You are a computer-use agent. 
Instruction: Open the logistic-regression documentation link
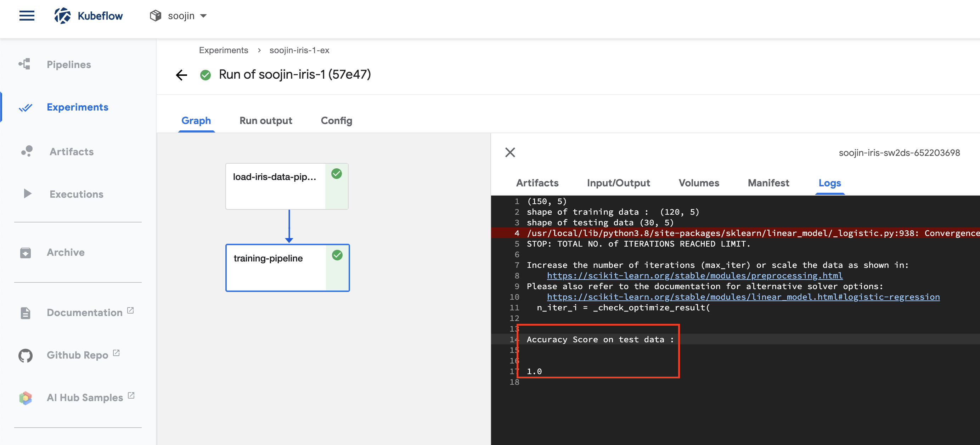tap(743, 297)
